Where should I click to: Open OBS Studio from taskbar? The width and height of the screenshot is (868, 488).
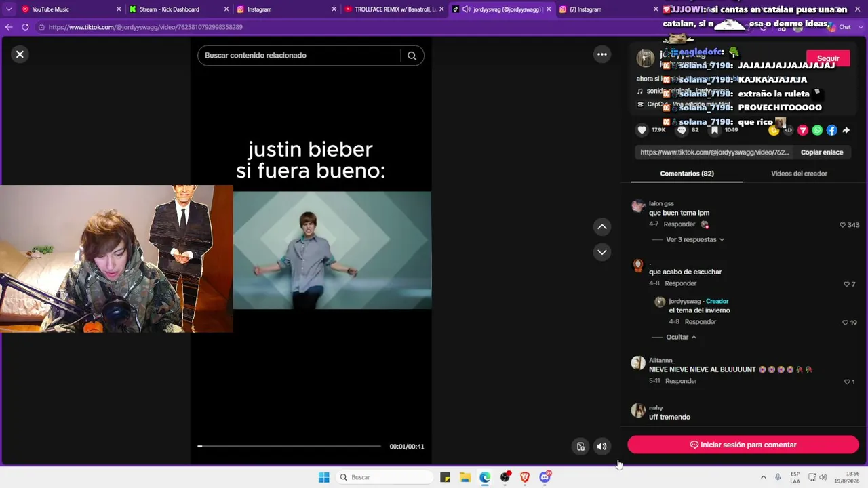pyautogui.click(x=505, y=477)
